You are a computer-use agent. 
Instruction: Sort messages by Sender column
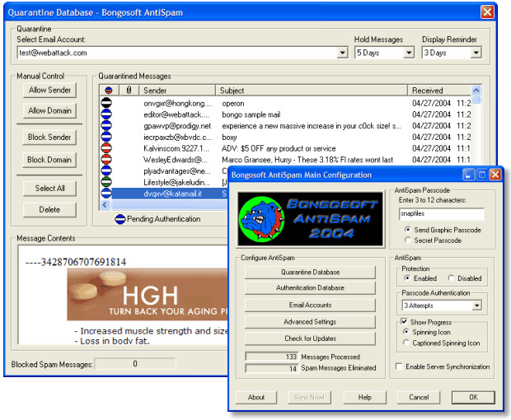177,91
